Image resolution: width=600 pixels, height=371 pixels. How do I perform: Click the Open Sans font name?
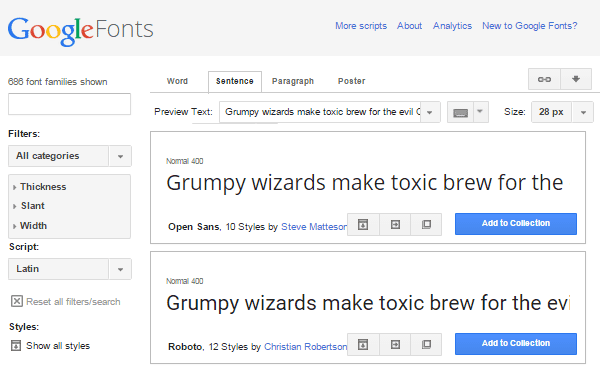point(194,227)
